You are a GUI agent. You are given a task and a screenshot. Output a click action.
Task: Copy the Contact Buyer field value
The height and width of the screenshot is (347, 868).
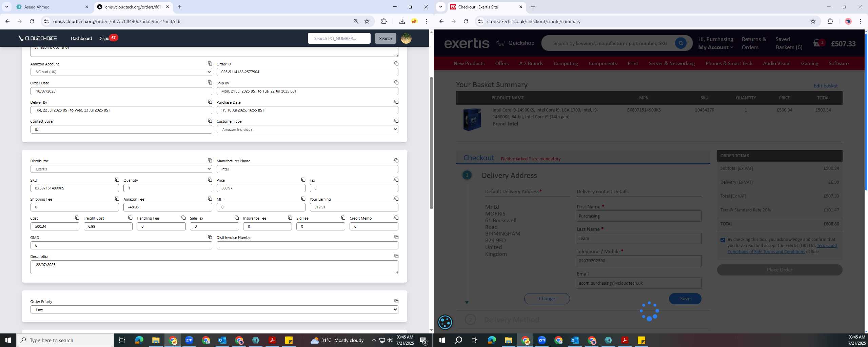(x=210, y=121)
